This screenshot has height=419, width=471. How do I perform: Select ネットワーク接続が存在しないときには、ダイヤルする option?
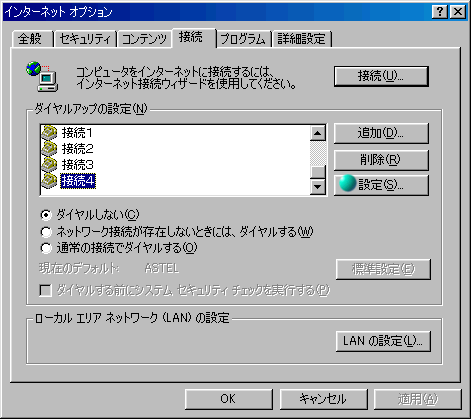[46, 231]
